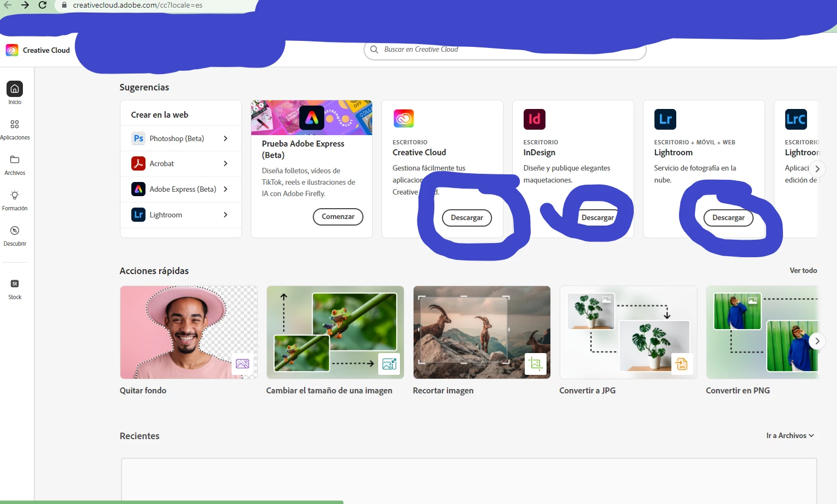837x504 pixels.
Task: Click Comenzar on Adobe Express card
Action: point(338,216)
